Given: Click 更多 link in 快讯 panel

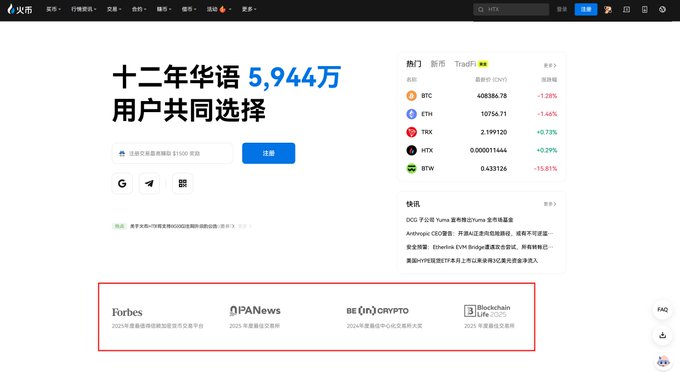Looking at the screenshot, I should tap(550, 204).
